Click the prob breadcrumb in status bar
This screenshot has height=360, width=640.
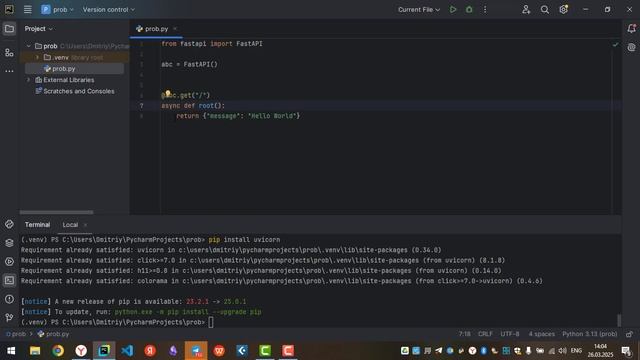(16, 334)
